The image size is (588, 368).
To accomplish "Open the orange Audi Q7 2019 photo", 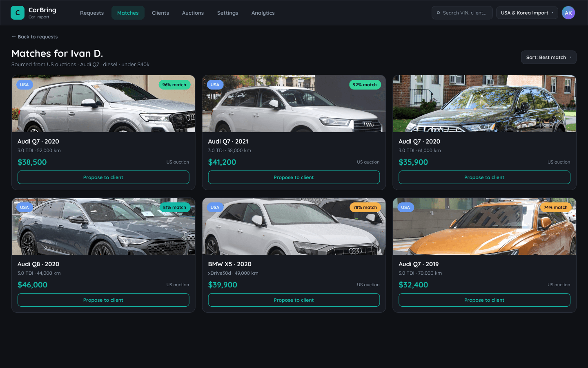I will coord(484,227).
